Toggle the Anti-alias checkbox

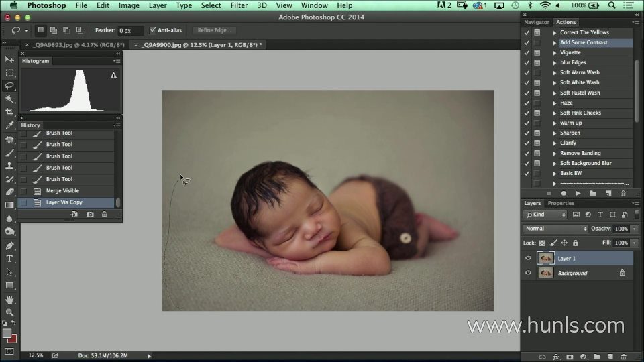point(153,30)
